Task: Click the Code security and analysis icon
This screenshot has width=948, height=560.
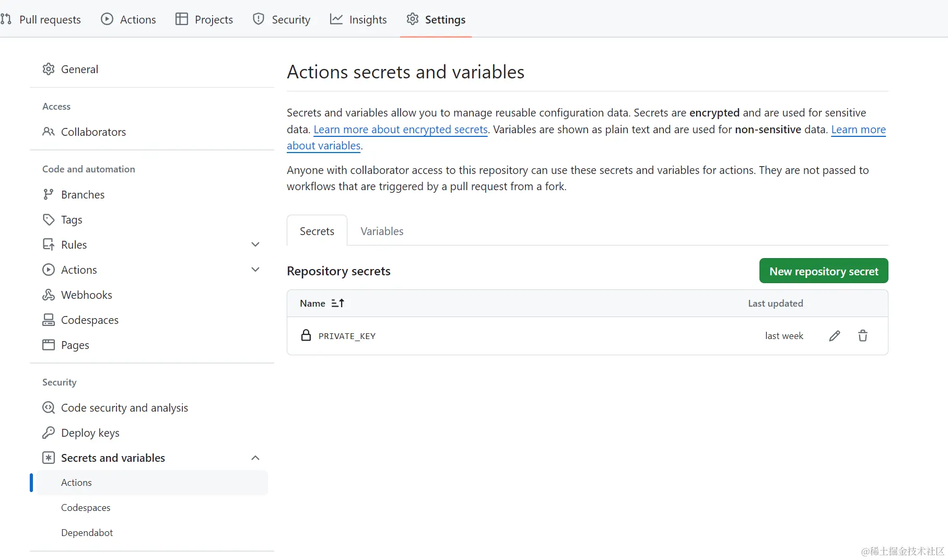Action: 49,408
